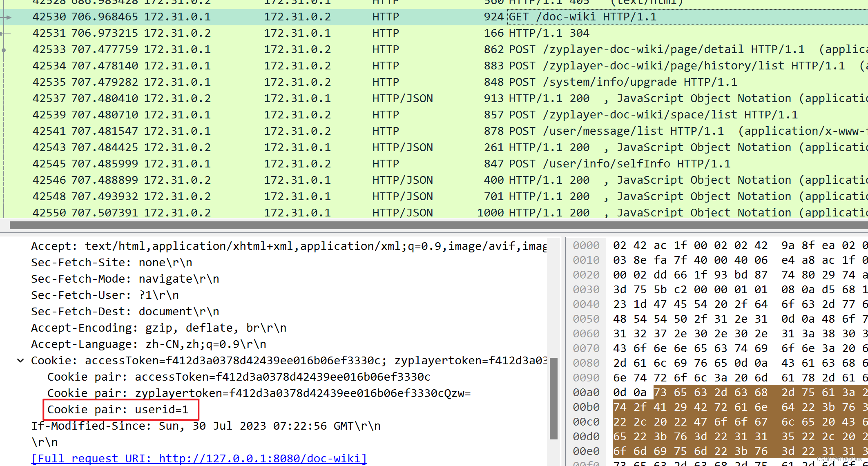
Task: Select packet 42545 POST /user/info/selfInfo row
Action: click(434, 164)
